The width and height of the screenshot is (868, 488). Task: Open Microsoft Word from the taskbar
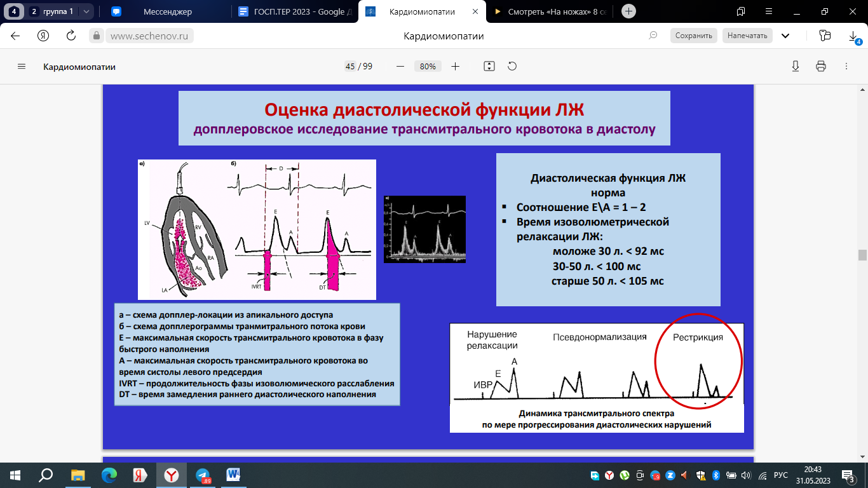pyautogui.click(x=233, y=475)
